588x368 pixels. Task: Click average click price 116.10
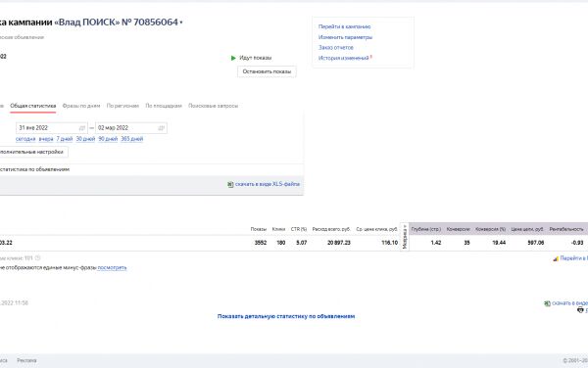[390, 243]
